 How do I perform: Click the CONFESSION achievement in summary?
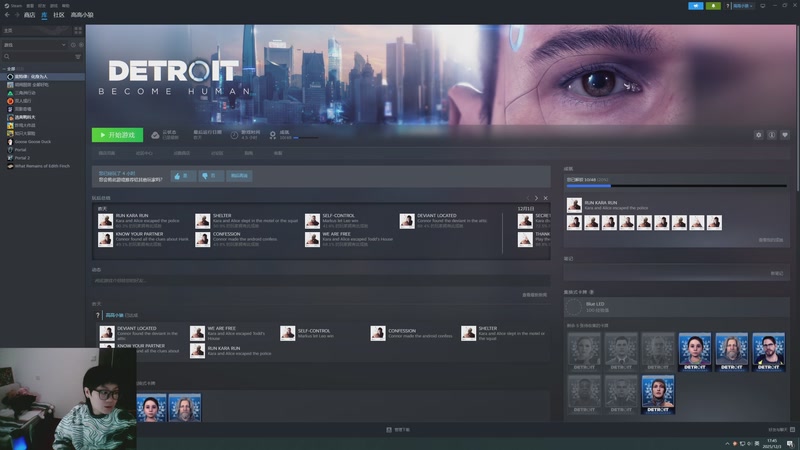pos(237,239)
